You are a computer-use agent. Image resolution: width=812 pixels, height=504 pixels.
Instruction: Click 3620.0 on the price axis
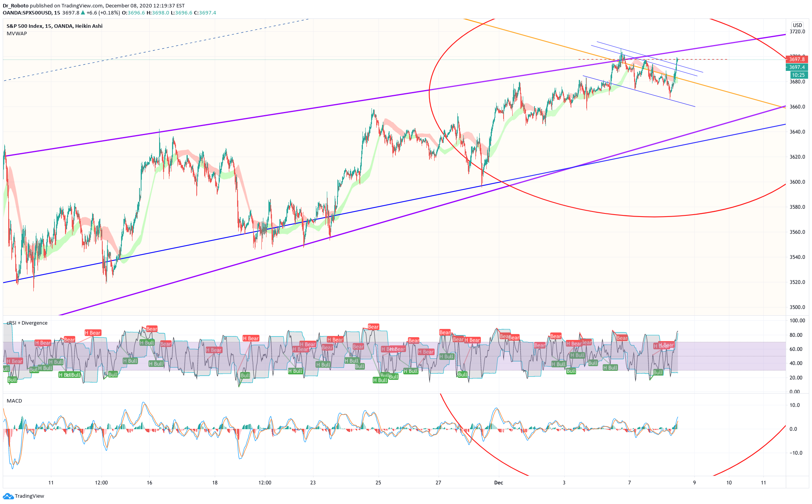coord(797,157)
